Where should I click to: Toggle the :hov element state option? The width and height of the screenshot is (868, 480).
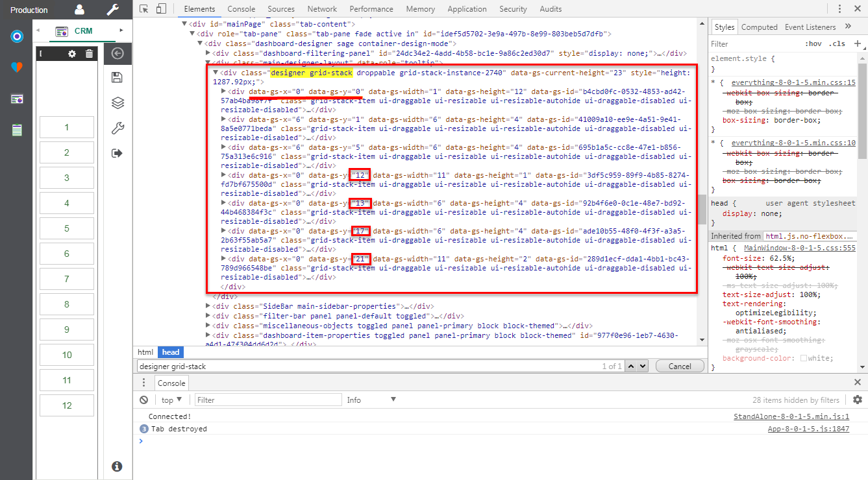tap(813, 44)
